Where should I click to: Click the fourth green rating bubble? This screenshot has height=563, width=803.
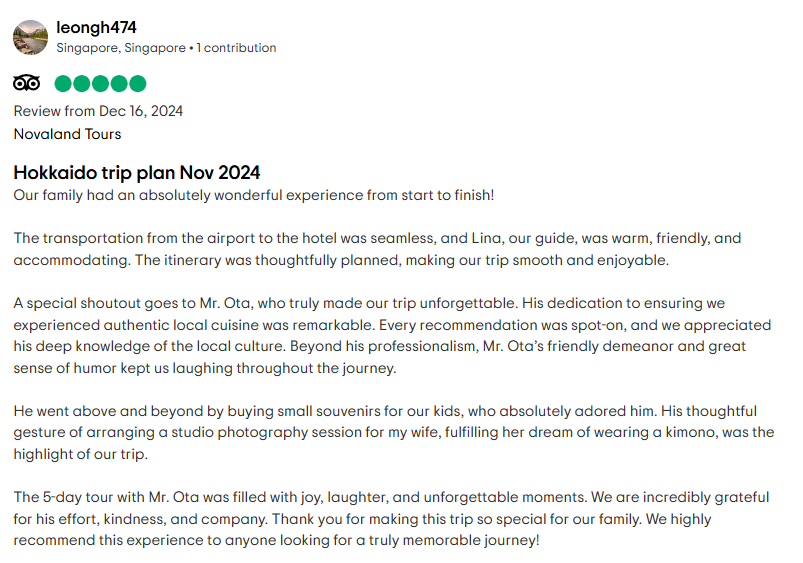pos(119,84)
